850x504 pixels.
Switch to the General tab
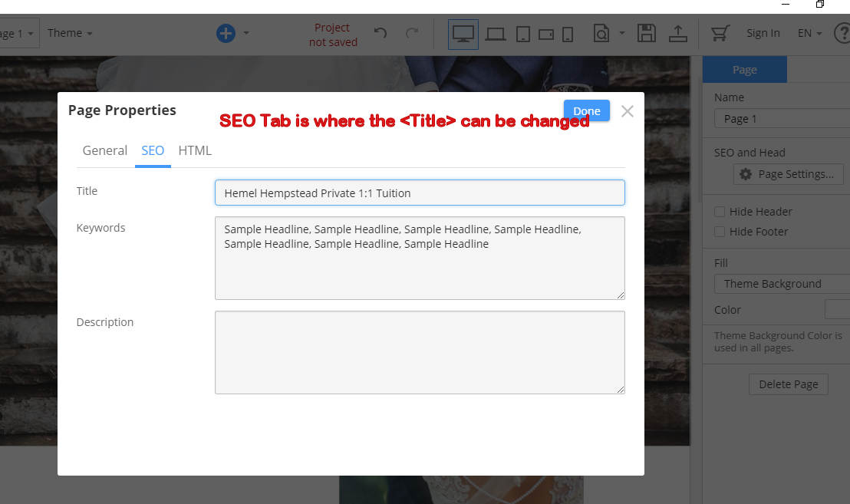[x=105, y=150]
